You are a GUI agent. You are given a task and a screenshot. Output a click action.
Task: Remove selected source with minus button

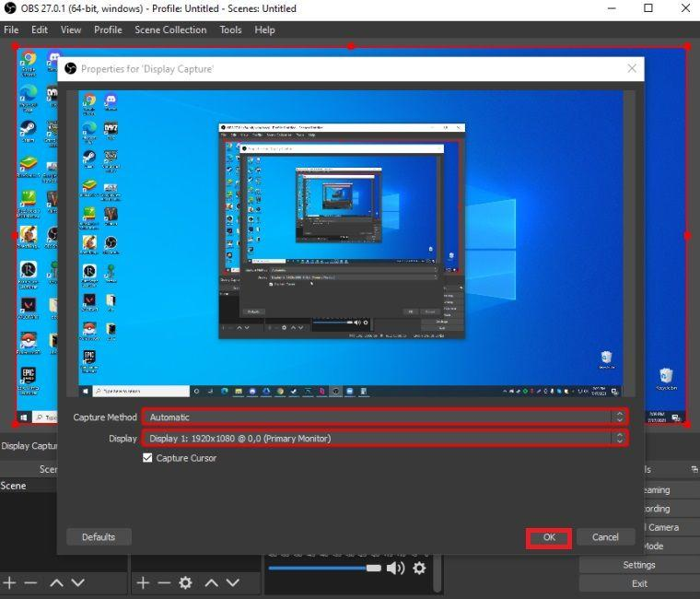point(164,583)
